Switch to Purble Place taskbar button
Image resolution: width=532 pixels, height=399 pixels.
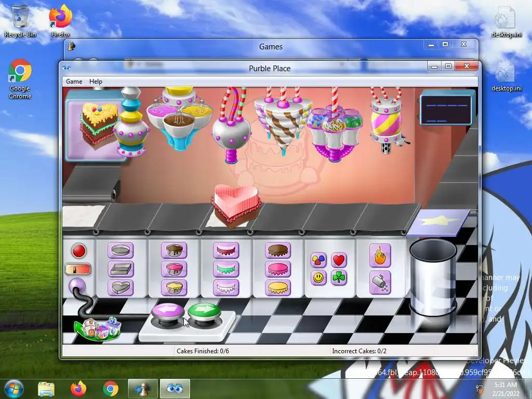click(175, 389)
